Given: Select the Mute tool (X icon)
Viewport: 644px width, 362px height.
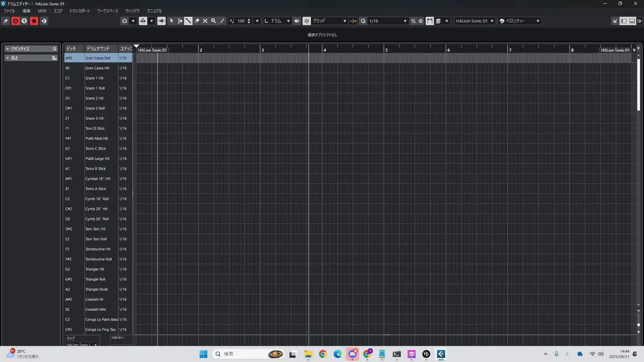Looking at the screenshot, I should tap(205, 21).
